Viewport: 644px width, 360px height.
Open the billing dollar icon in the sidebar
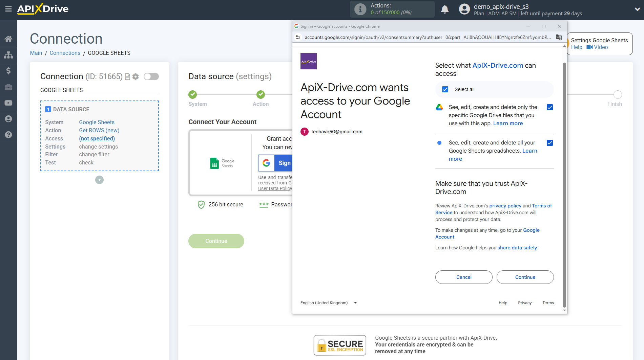click(x=8, y=71)
